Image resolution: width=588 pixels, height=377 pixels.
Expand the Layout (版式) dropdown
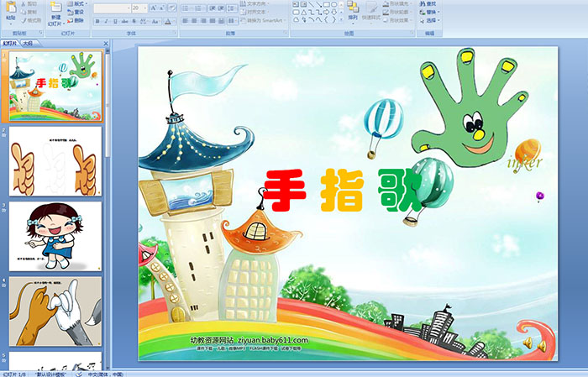[x=77, y=3]
